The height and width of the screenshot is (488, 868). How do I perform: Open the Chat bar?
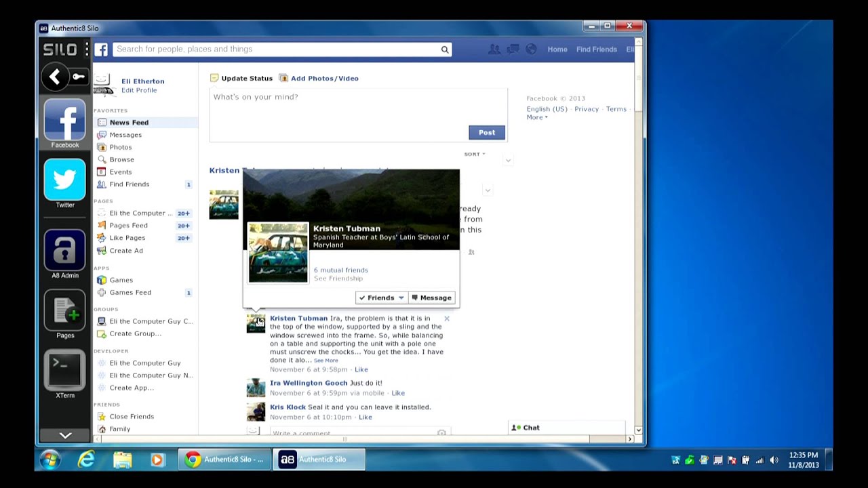567,428
